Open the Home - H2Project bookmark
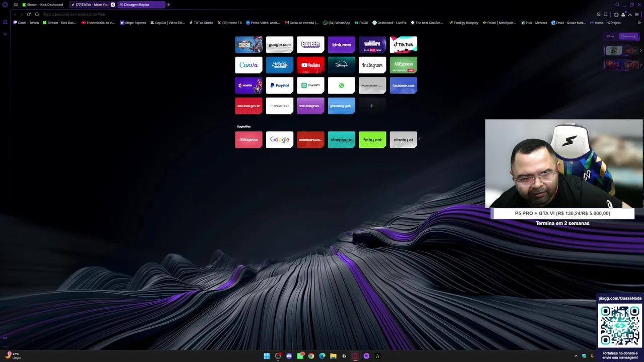644x362 pixels. tap(606, 23)
